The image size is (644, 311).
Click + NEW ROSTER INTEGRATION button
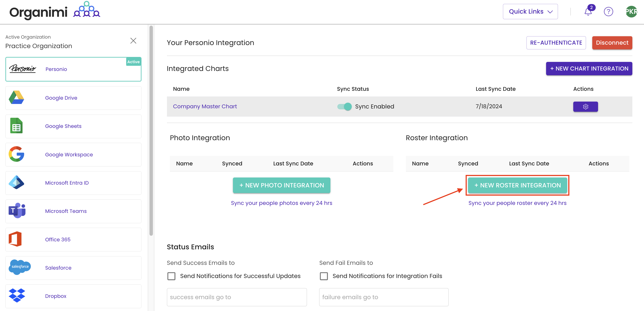[517, 185]
